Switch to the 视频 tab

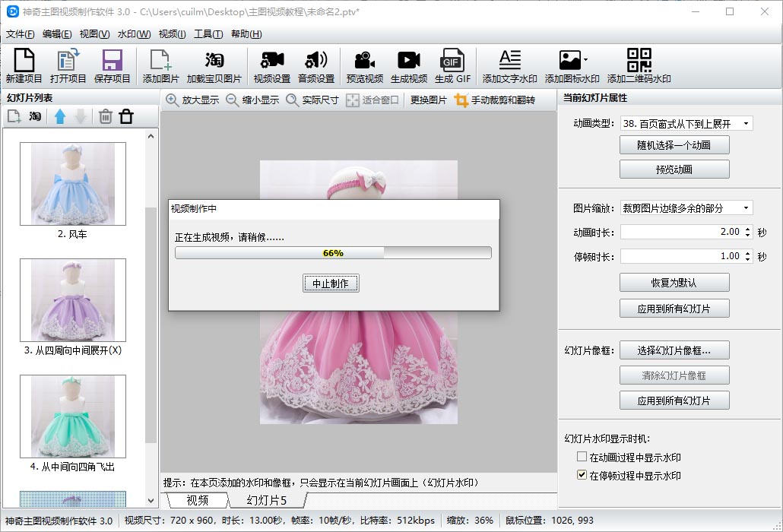(x=197, y=500)
